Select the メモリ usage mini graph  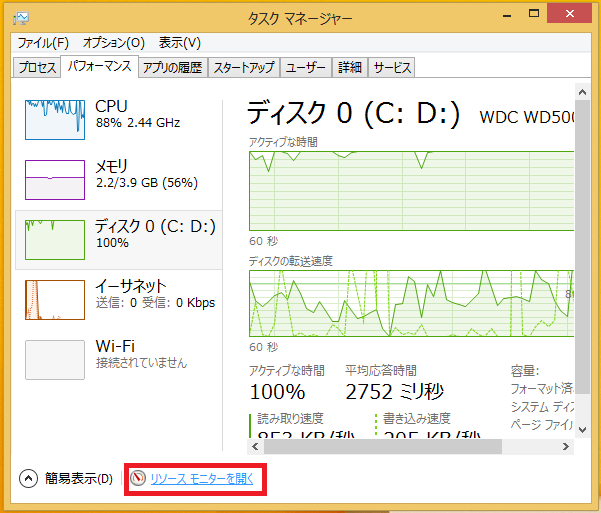(55, 180)
